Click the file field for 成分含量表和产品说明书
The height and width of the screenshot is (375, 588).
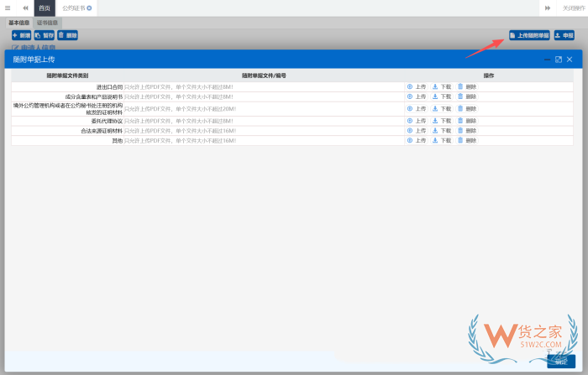point(264,96)
